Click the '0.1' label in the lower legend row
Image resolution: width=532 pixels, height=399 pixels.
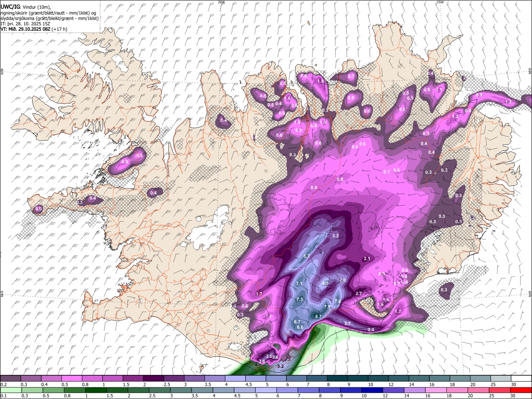click(3, 396)
